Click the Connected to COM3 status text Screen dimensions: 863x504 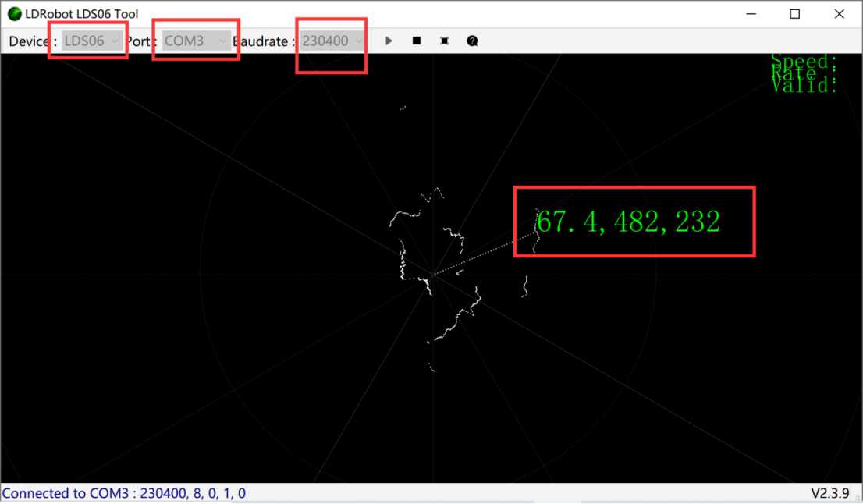coord(124,493)
